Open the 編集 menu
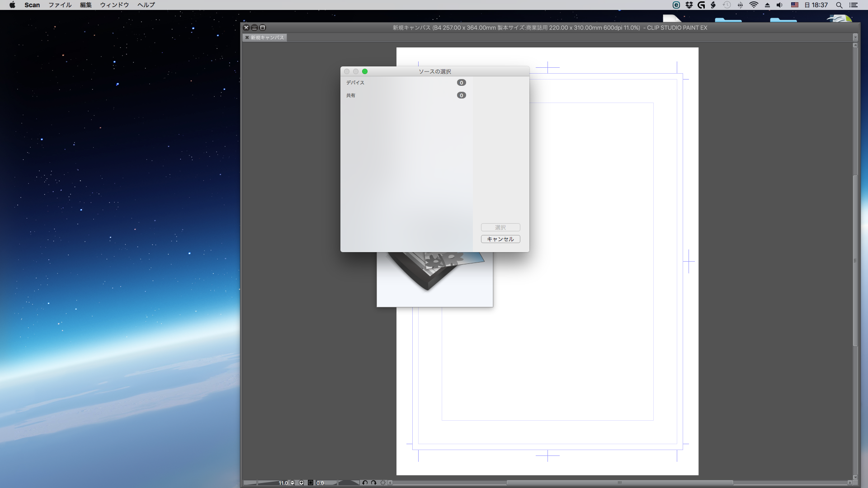The height and width of the screenshot is (488, 868). (86, 5)
